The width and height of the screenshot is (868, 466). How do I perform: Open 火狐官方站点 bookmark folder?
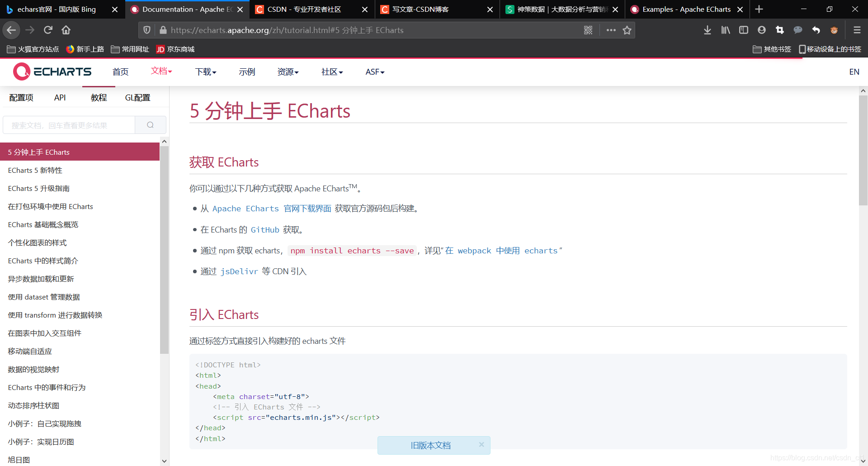[33, 49]
